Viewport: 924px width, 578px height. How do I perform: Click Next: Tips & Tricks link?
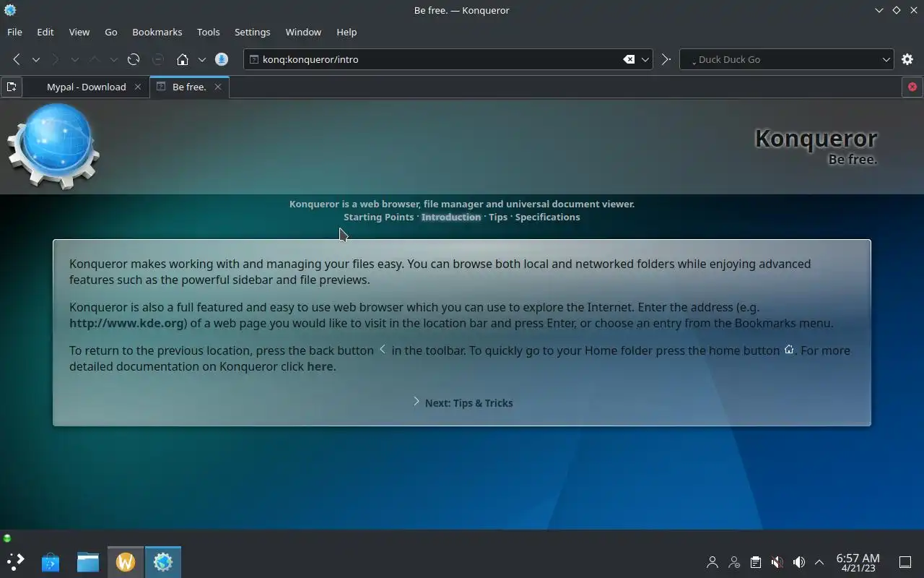click(x=468, y=402)
